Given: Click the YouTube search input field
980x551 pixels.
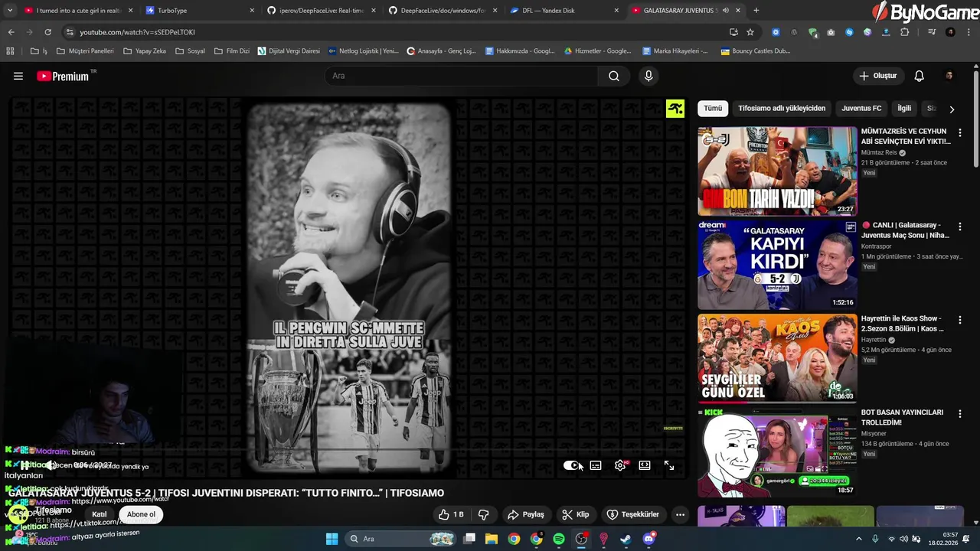Looking at the screenshot, I should pos(462,76).
